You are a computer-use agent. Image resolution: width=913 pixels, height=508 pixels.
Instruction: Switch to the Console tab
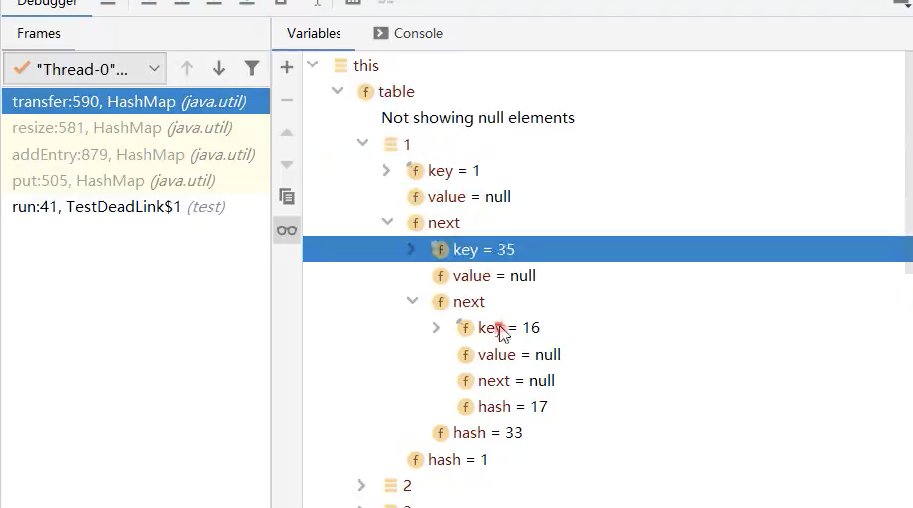[408, 33]
